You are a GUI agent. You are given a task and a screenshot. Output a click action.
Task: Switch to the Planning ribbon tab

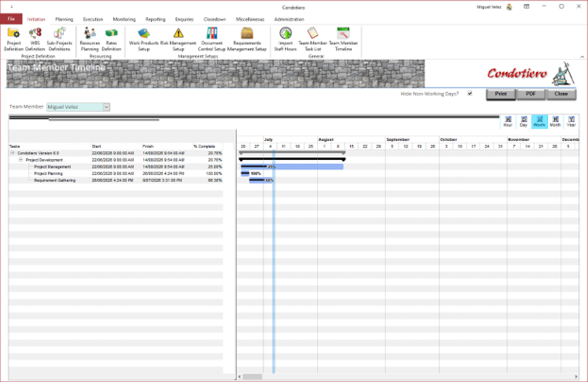tap(64, 19)
